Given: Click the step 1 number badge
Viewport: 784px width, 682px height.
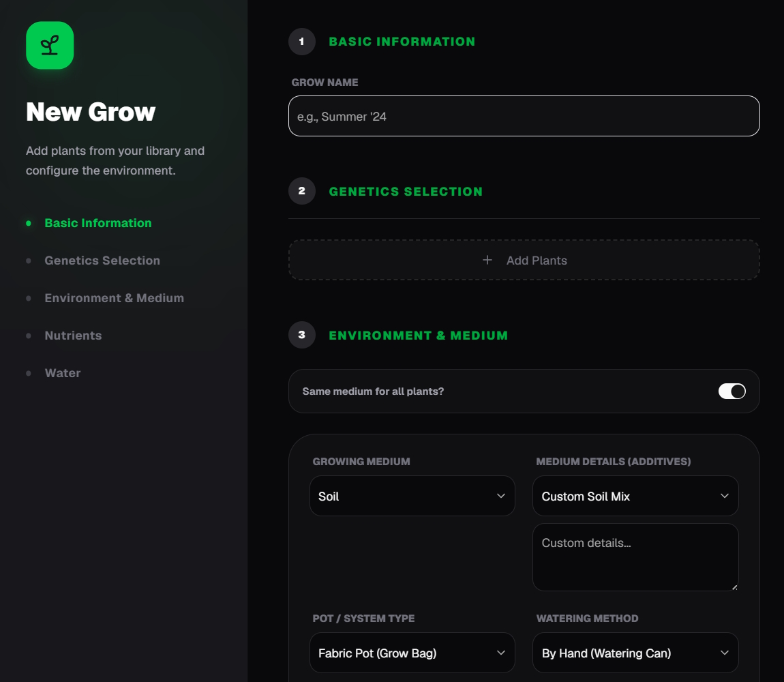Looking at the screenshot, I should tap(302, 42).
